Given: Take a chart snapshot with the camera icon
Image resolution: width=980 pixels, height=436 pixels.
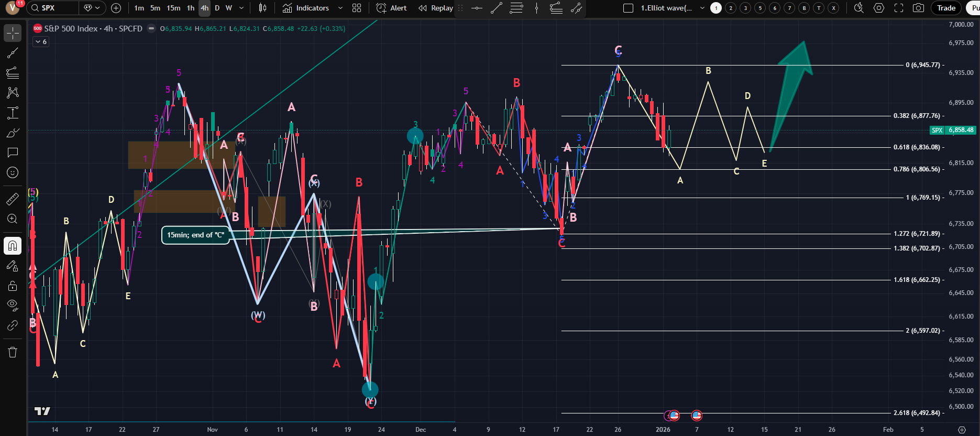Looking at the screenshot, I should 918,8.
